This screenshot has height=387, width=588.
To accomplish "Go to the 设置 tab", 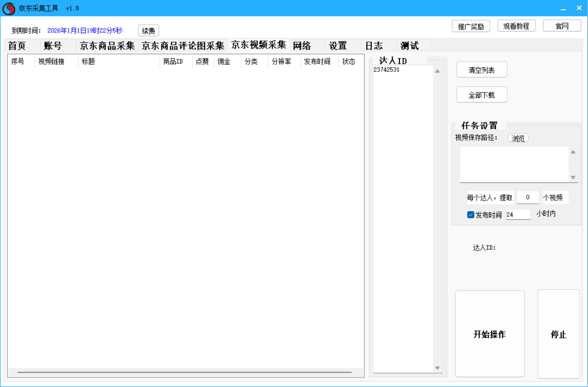I will pos(338,46).
